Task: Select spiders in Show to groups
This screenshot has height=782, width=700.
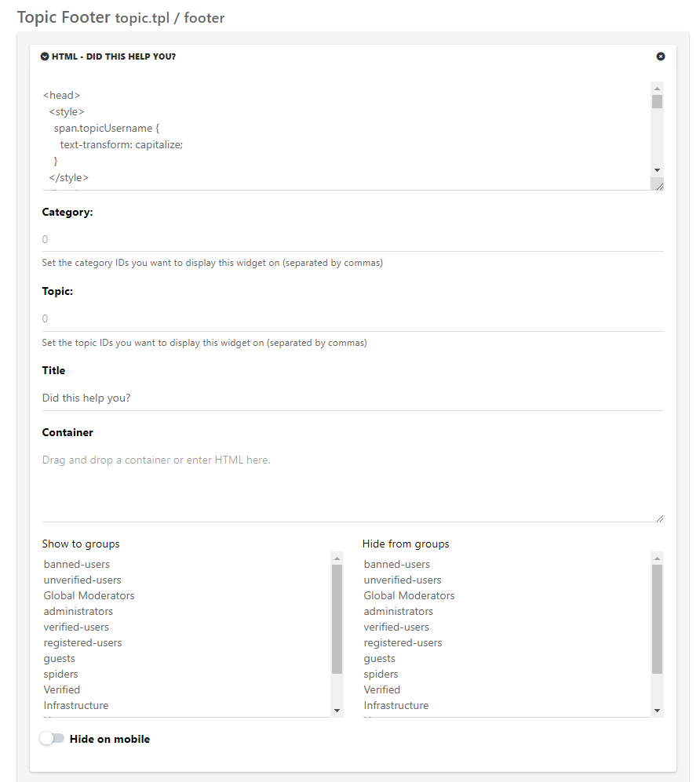Action: 60,674
